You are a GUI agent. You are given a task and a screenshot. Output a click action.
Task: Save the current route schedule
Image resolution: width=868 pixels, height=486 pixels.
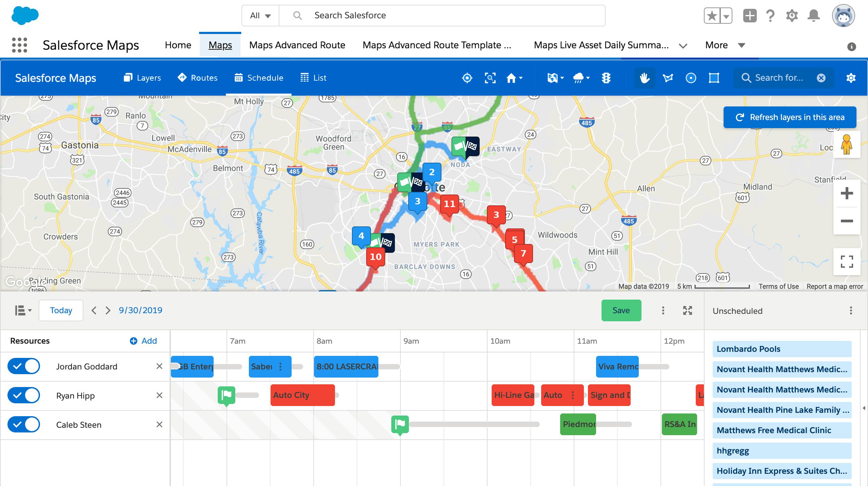click(621, 309)
